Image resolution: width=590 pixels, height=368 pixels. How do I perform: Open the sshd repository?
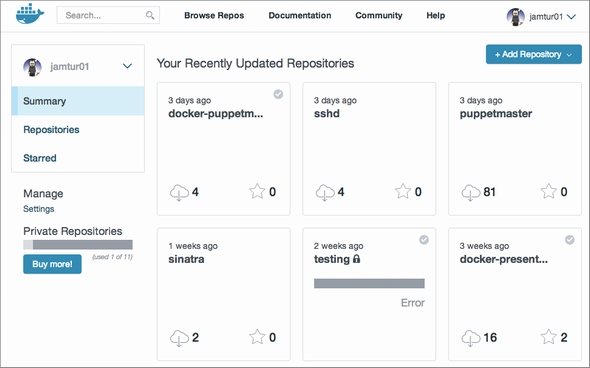[x=327, y=114]
